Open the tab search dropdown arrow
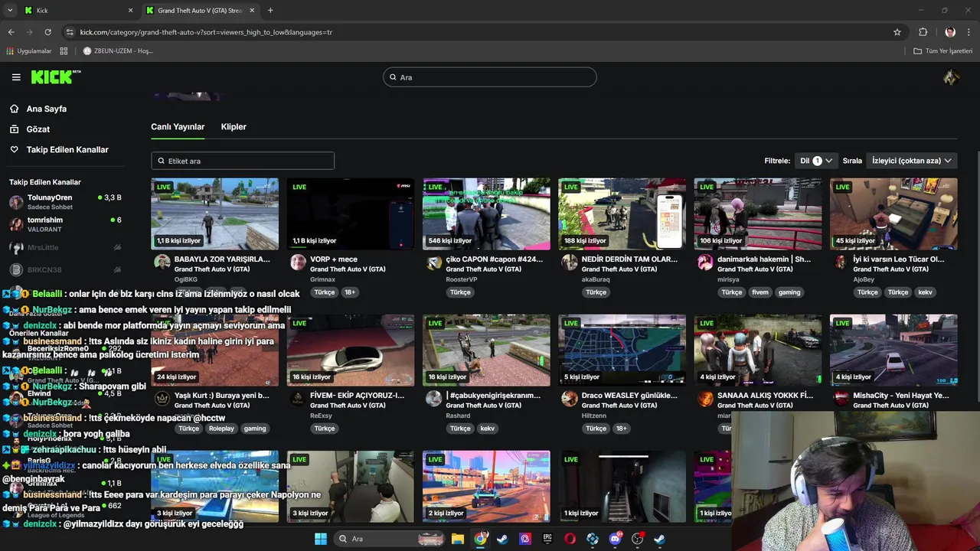The height and width of the screenshot is (551, 980). pos(10,11)
